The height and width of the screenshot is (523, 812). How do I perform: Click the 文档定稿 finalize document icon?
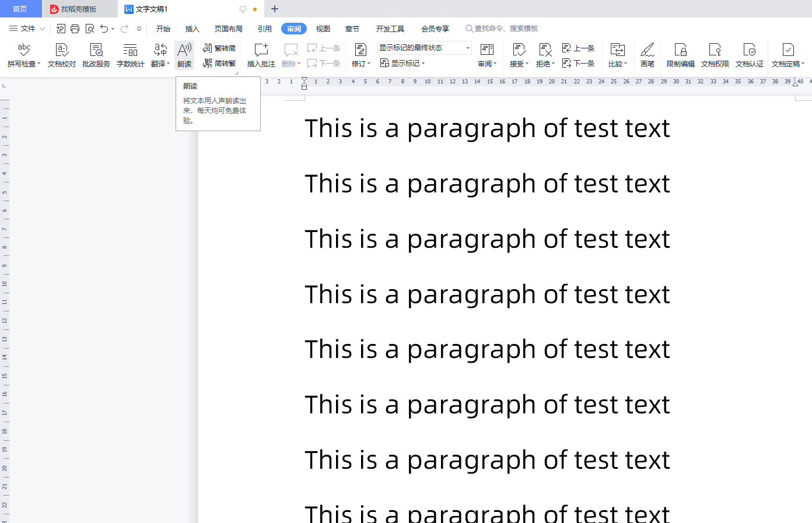click(788, 50)
